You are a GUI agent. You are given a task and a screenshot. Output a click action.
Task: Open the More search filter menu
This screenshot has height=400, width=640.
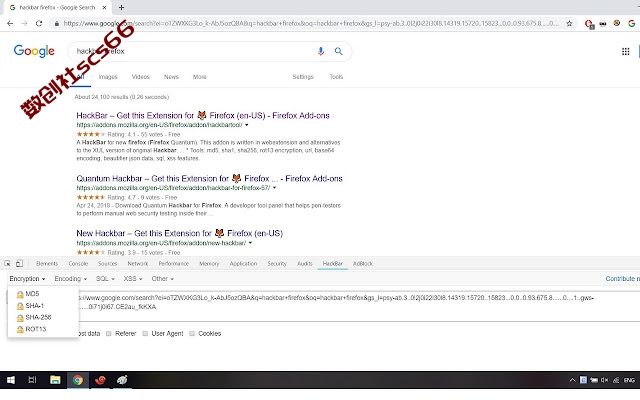(200, 77)
